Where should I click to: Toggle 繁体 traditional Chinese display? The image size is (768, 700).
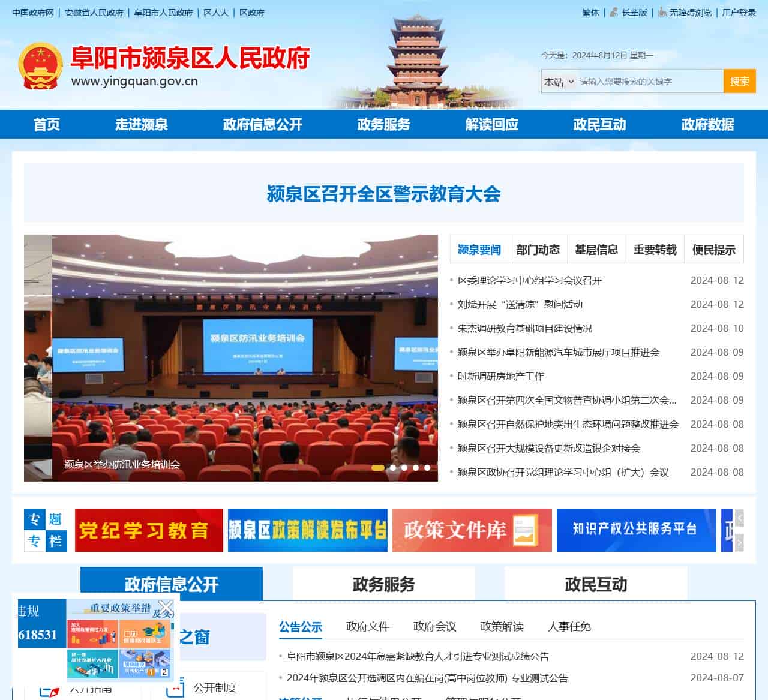pos(590,13)
